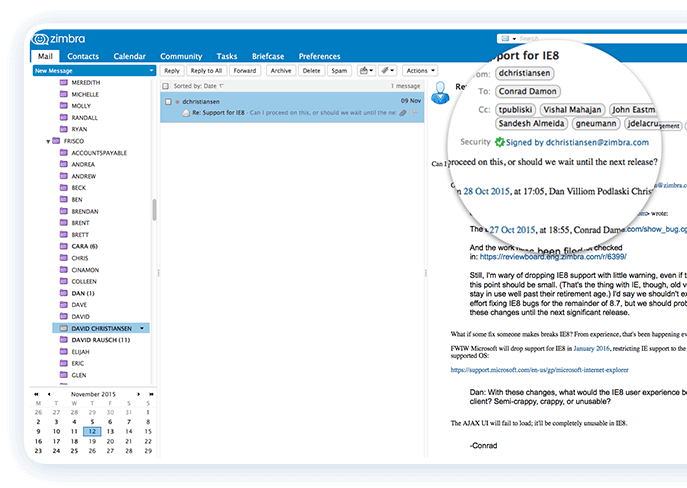Click the ANDREA folder icon
The height and width of the screenshot is (488, 687).
[x=64, y=164]
